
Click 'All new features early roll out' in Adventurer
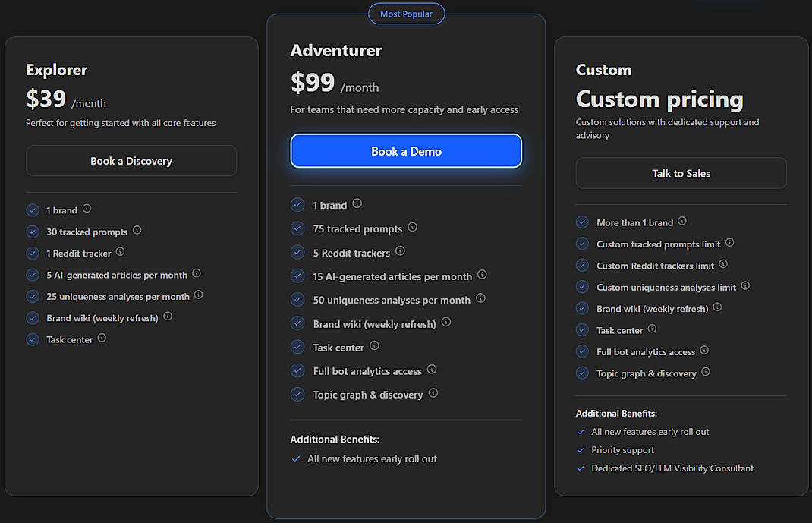[372, 458]
